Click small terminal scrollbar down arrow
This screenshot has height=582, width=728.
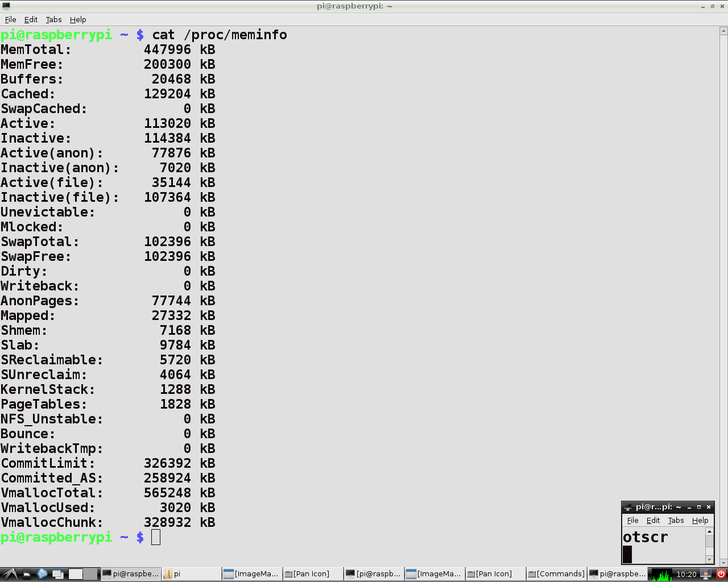tap(709, 560)
